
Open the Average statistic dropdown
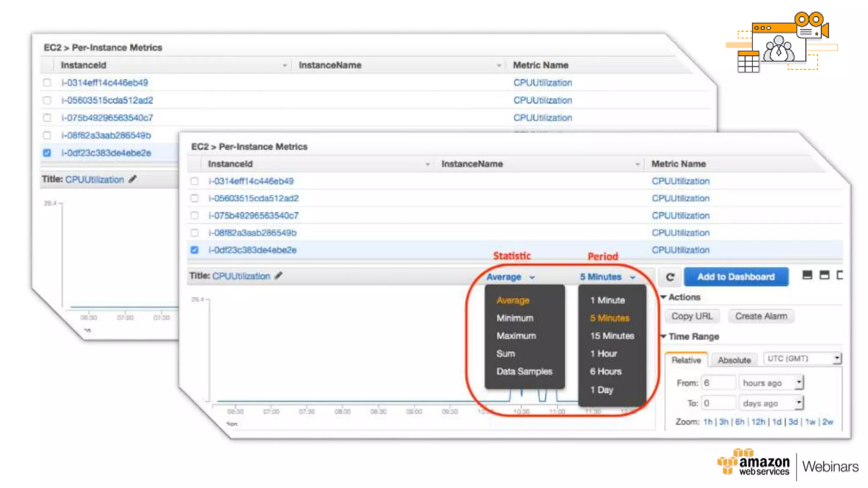point(510,277)
